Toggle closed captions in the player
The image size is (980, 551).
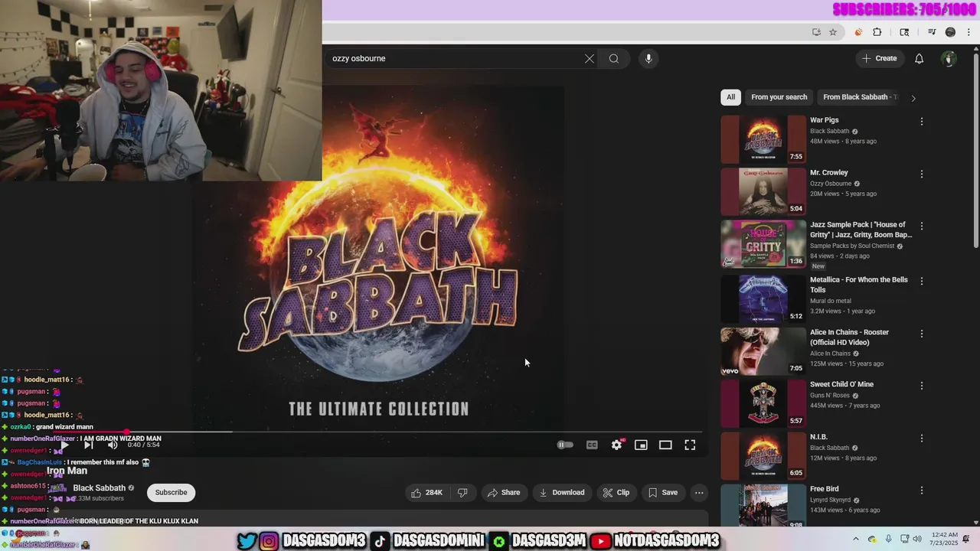(x=592, y=445)
